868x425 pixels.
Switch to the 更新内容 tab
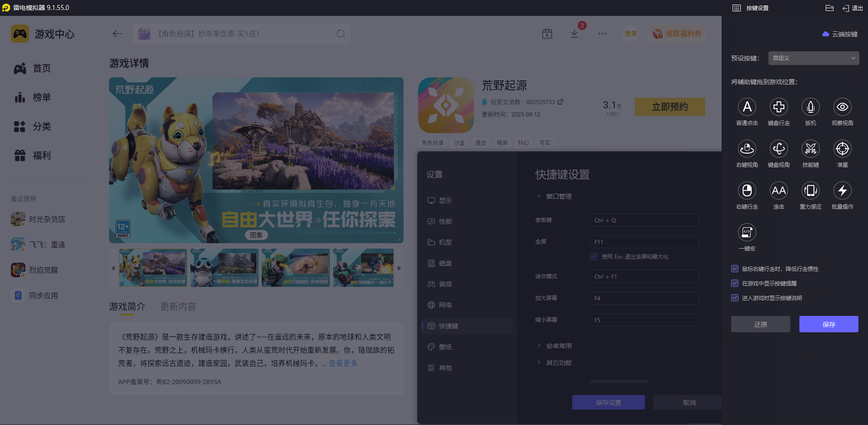pyautogui.click(x=178, y=306)
